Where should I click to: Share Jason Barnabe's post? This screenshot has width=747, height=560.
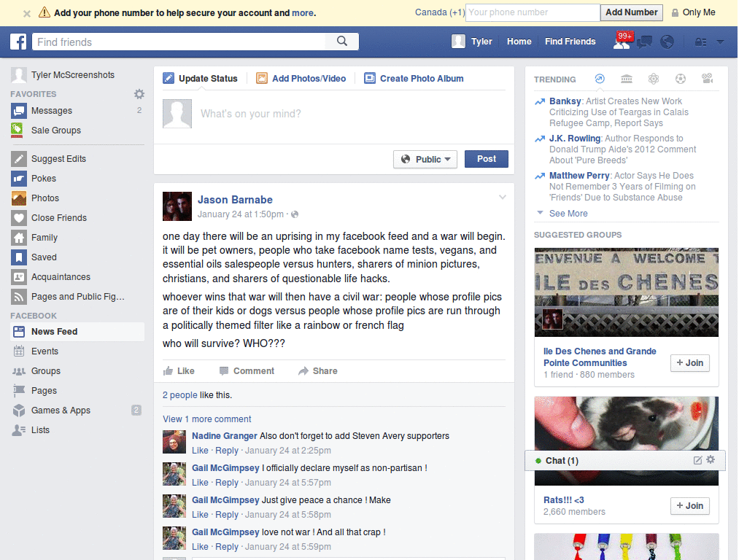pos(318,371)
